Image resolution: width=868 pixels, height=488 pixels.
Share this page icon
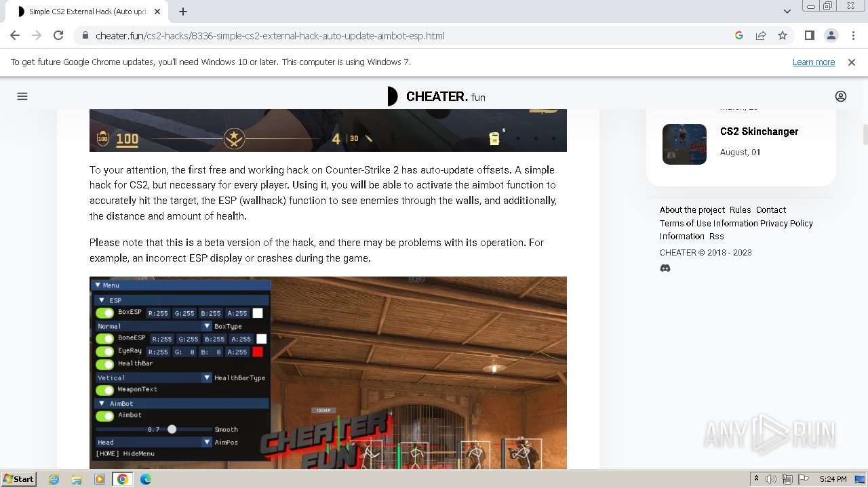point(761,35)
